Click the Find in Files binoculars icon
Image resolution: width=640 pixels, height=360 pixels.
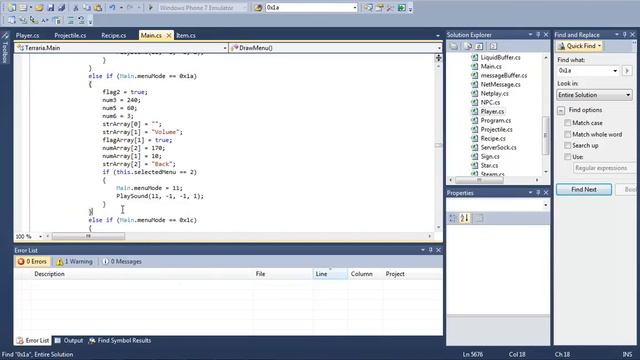click(258, 7)
